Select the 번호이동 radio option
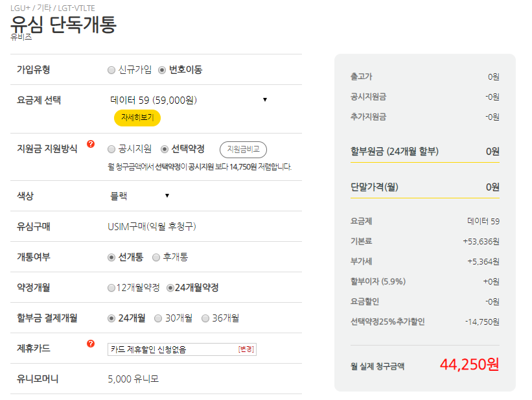This screenshot has width=532, height=400. point(162,70)
